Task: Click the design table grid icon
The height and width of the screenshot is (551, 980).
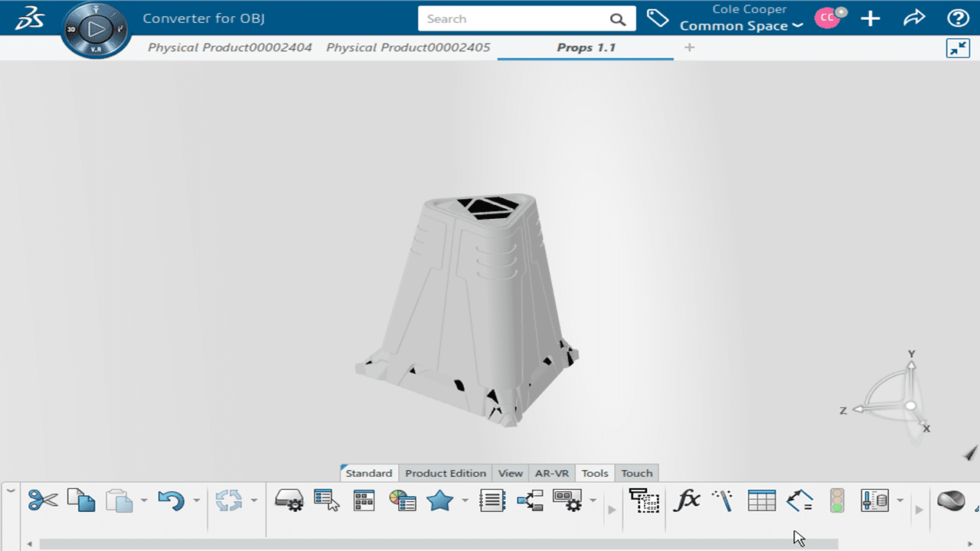Action: [x=761, y=500]
